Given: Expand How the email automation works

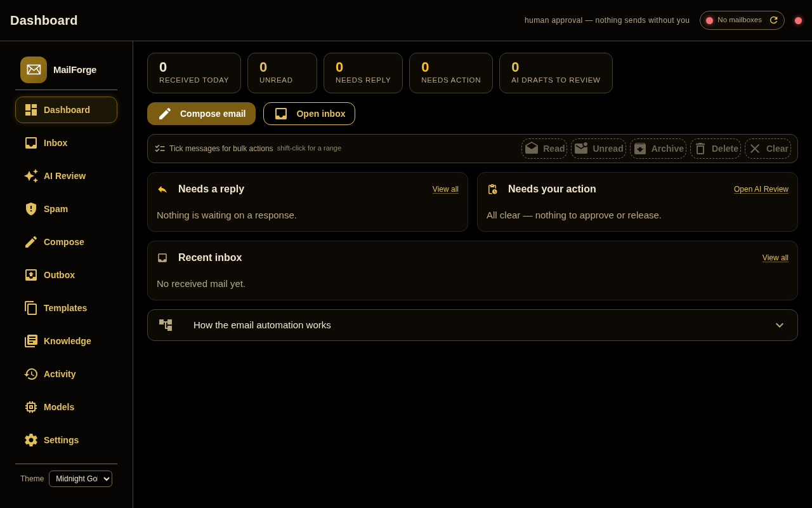Looking at the screenshot, I should pos(473,325).
